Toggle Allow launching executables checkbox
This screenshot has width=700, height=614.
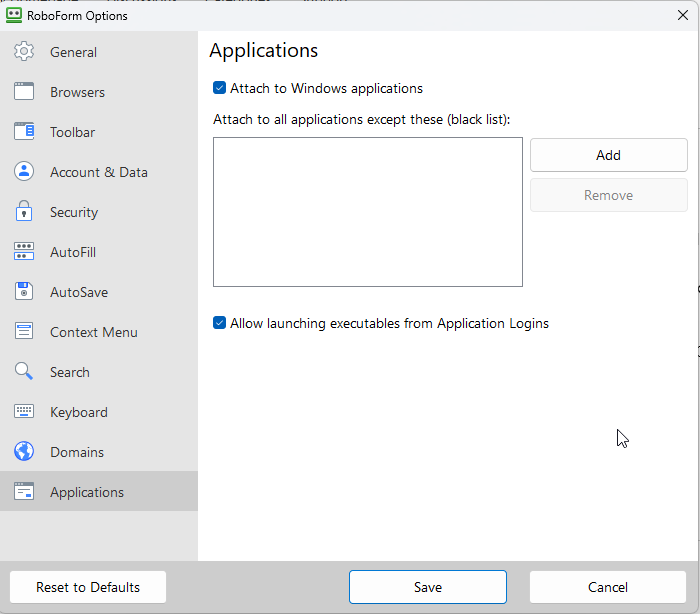[220, 323]
